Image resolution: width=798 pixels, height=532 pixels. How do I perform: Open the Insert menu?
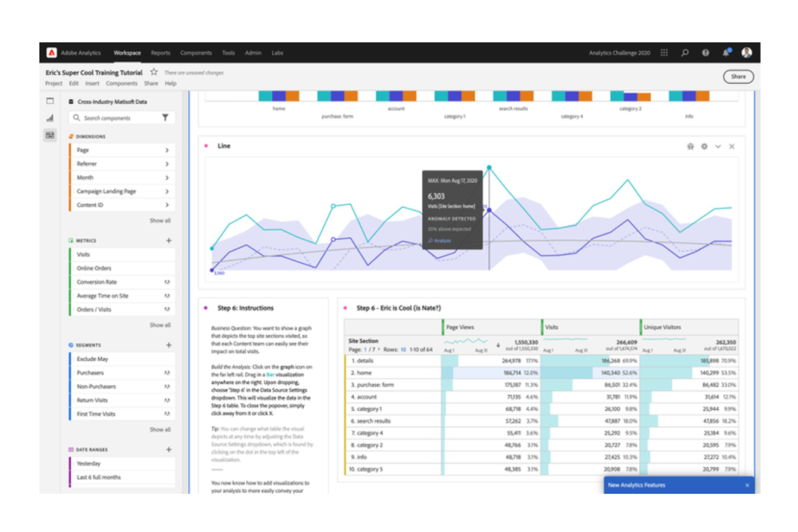[92, 84]
